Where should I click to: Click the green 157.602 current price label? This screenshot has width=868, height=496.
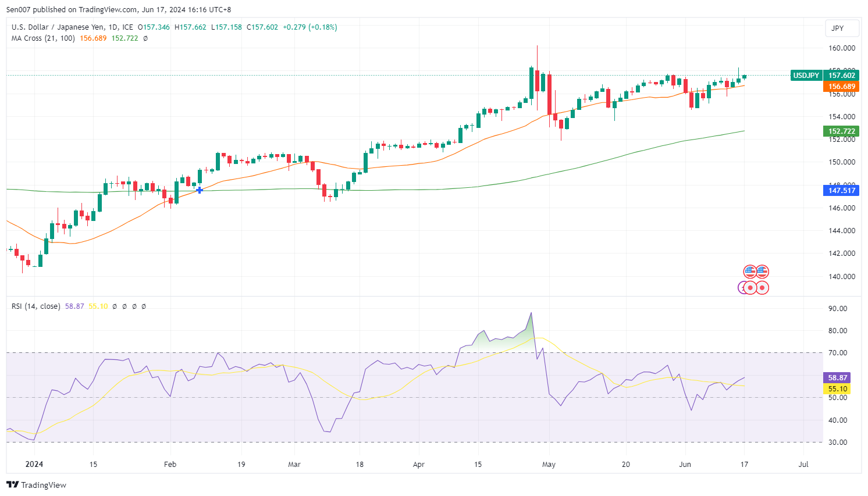point(841,76)
